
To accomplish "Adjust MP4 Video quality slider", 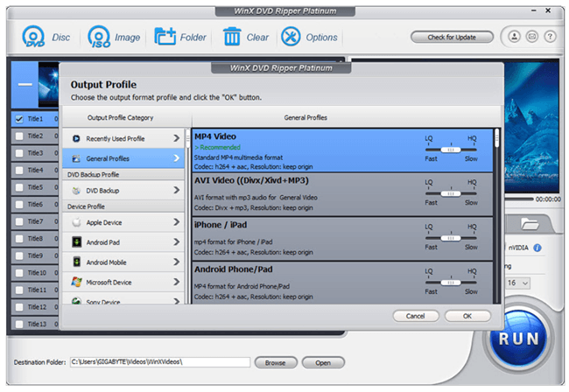I will [x=451, y=150].
